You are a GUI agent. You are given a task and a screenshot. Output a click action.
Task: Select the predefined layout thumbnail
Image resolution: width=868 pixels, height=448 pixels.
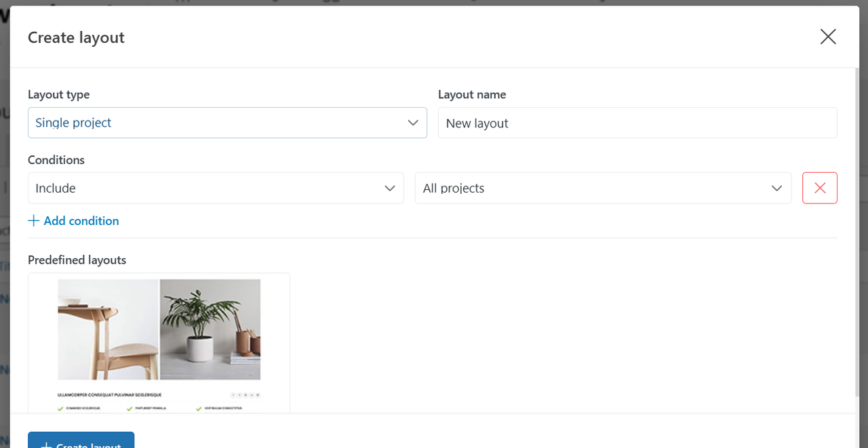tap(159, 343)
